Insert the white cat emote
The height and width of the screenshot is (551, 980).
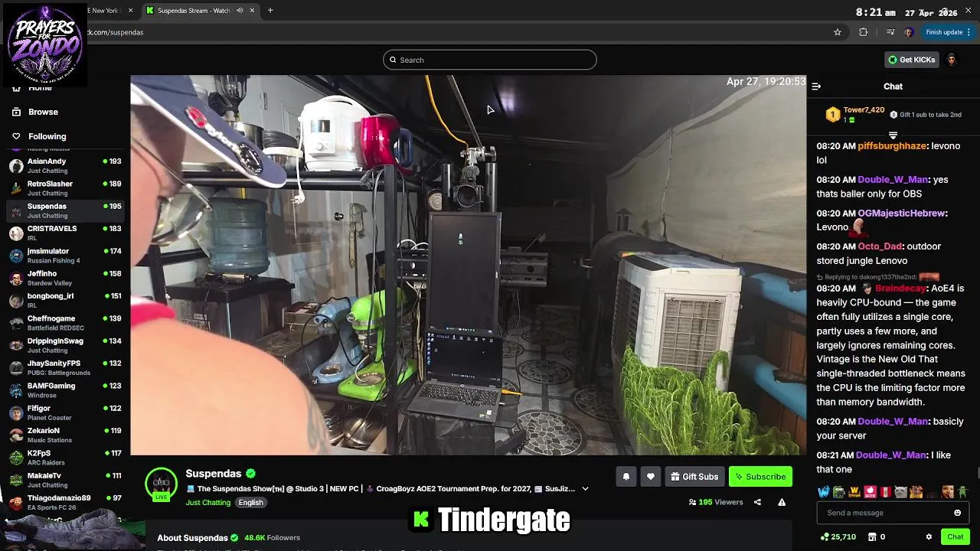[x=900, y=492]
